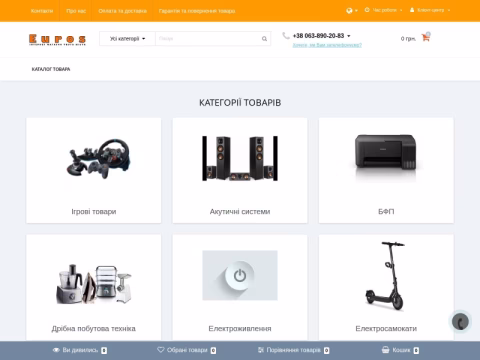Click the gaming wheel and joystick thumbnail
This screenshot has width=480, height=360.
point(98,159)
